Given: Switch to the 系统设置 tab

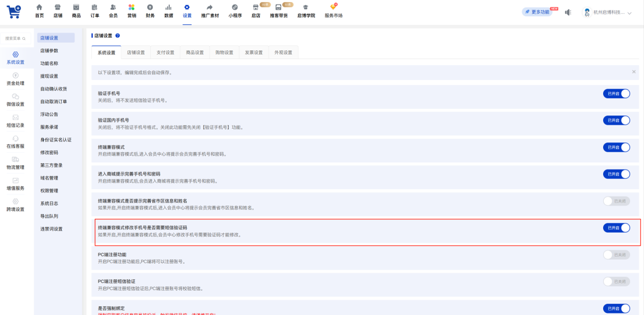Looking at the screenshot, I should (107, 52).
